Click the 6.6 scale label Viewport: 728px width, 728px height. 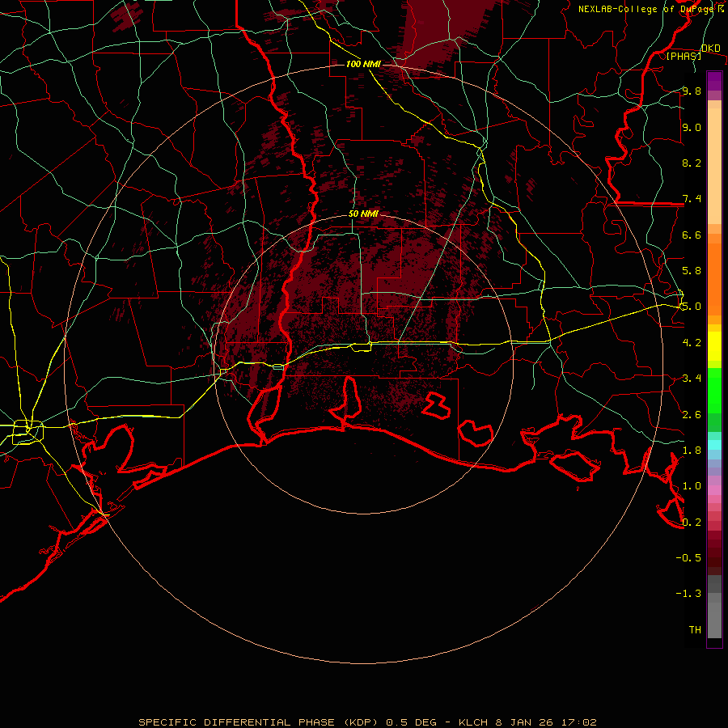click(692, 235)
